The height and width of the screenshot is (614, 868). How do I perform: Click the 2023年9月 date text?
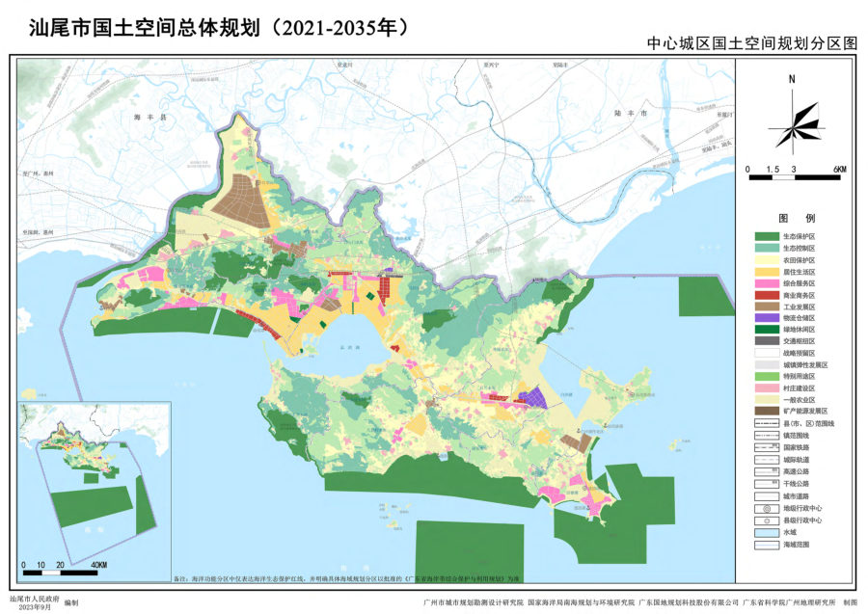coord(35,607)
